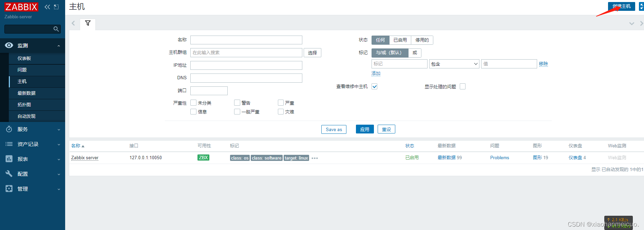This screenshot has height=230, width=644.
Task: Click the 创建主机 button
Action: pyautogui.click(x=622, y=6)
